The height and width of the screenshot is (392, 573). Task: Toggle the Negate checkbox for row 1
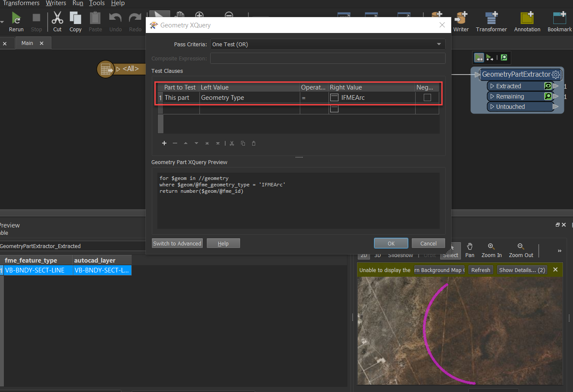pyautogui.click(x=427, y=98)
